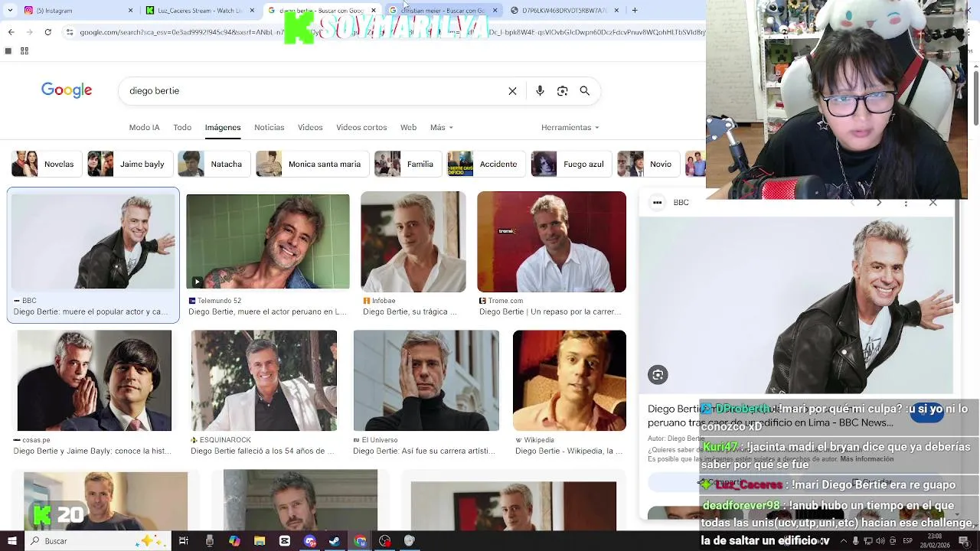Open Windows Start menu

point(11,541)
